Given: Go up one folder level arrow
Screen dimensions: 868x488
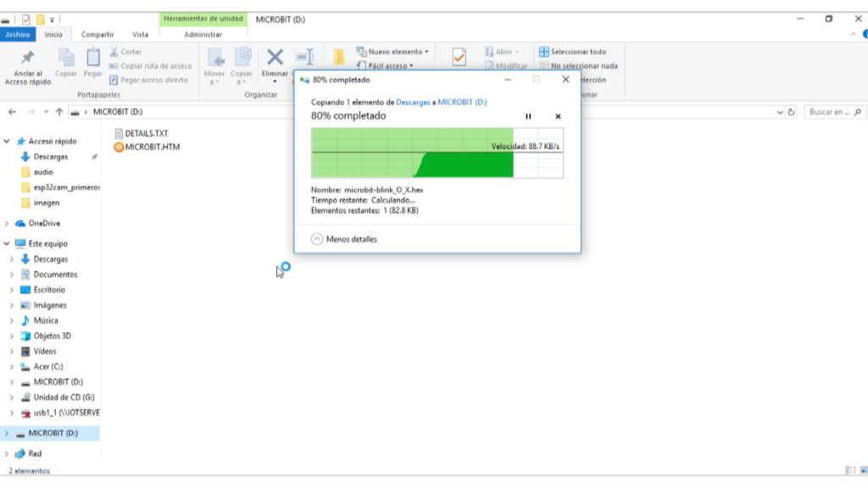Looking at the screenshot, I should (x=59, y=112).
